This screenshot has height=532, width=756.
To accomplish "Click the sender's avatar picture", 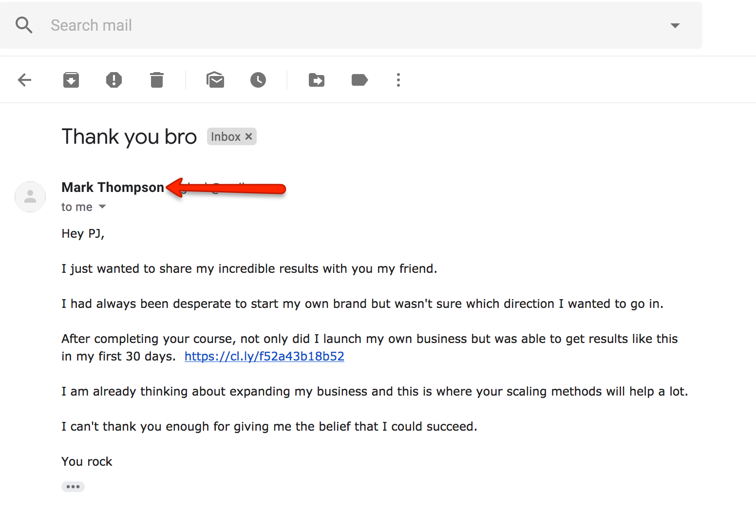I will pos(30,197).
